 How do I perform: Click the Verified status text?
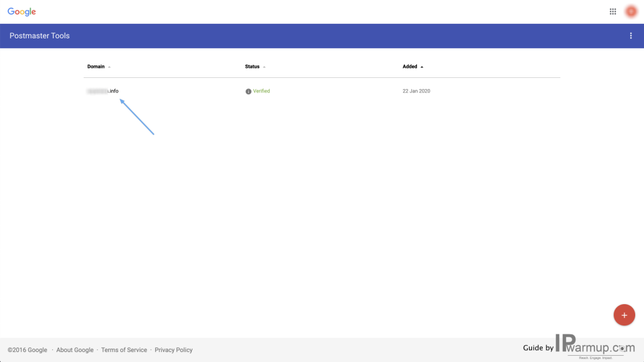[261, 91]
